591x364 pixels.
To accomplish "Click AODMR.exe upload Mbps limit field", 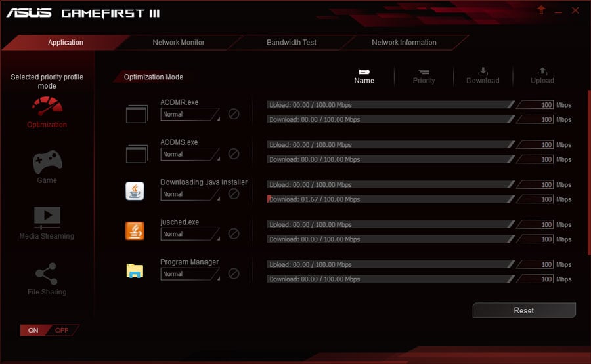I will [535, 105].
